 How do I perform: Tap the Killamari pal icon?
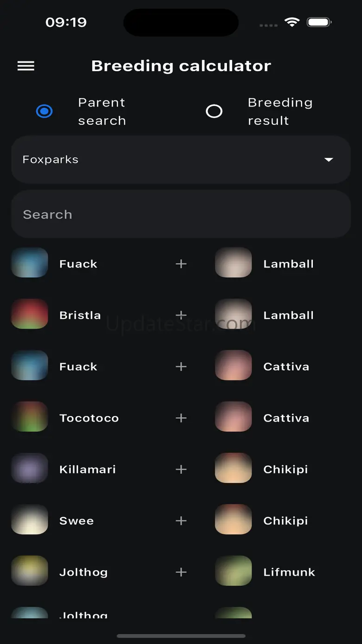(x=30, y=468)
